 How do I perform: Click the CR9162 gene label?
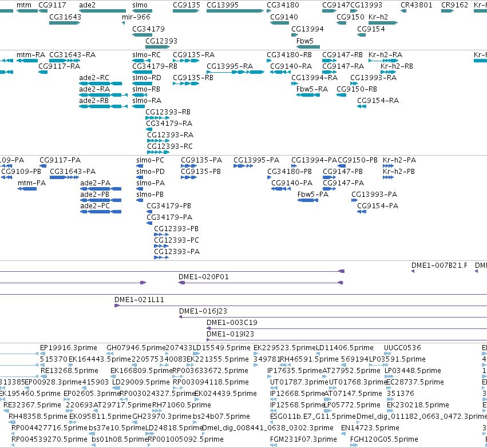click(454, 5)
